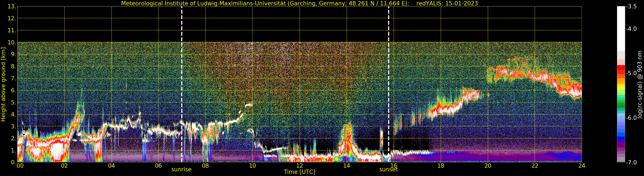This screenshot has width=644, height=176.
Task: Click the '16' time tick label
Action: (394, 166)
